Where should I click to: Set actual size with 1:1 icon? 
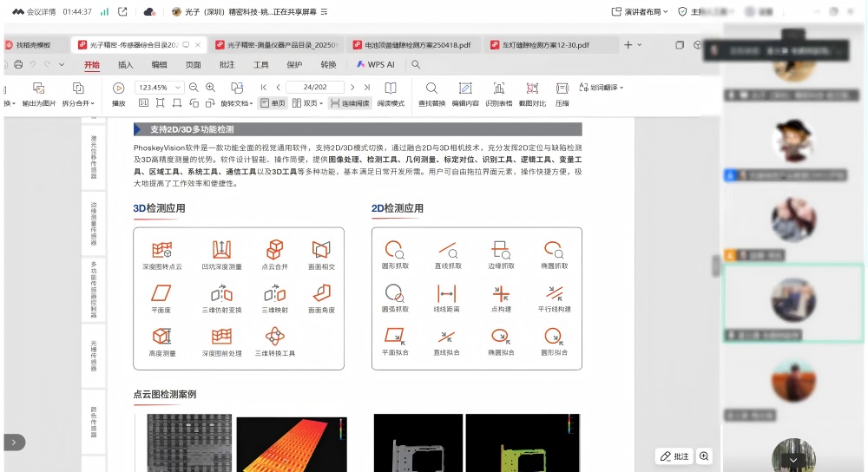(x=143, y=103)
